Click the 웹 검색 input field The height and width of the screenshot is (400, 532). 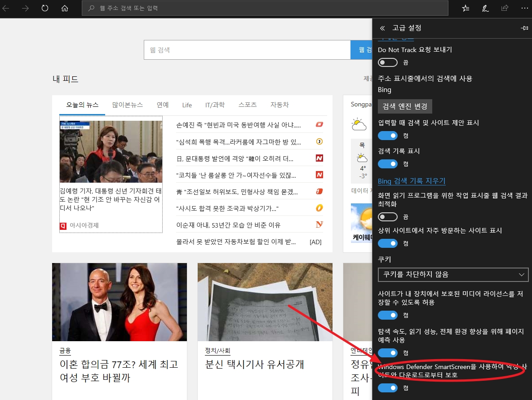click(247, 50)
